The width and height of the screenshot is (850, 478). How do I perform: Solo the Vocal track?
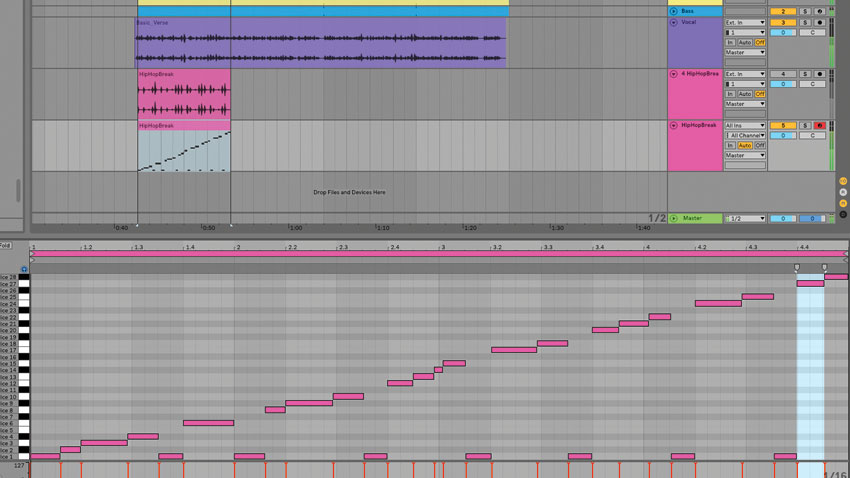805,23
